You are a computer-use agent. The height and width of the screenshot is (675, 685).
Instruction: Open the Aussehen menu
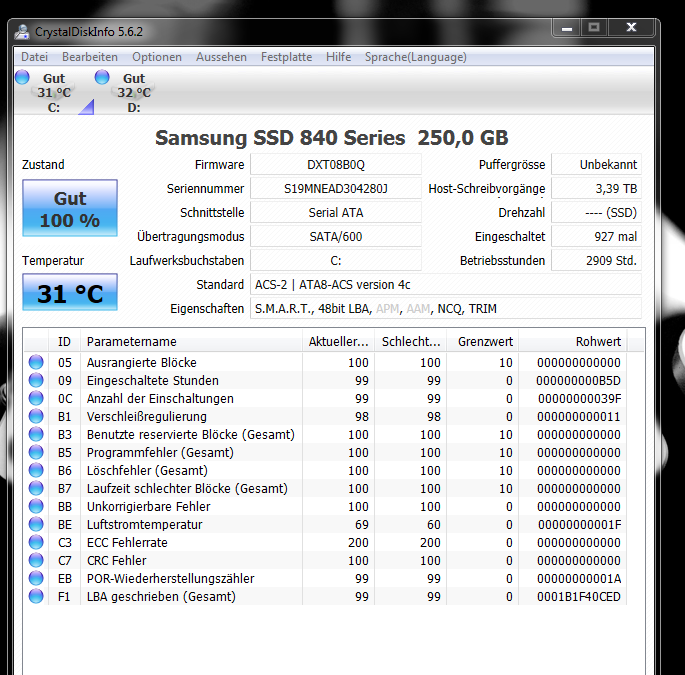221,57
